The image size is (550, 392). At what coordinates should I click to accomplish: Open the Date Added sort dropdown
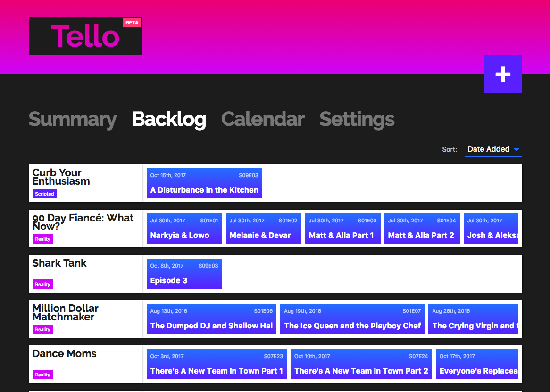(x=488, y=149)
